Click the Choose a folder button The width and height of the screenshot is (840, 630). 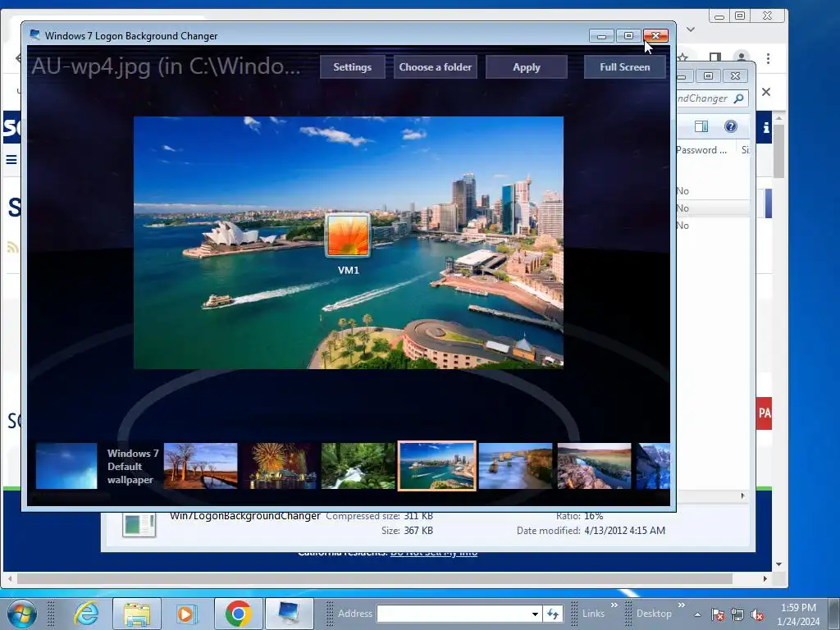point(435,67)
